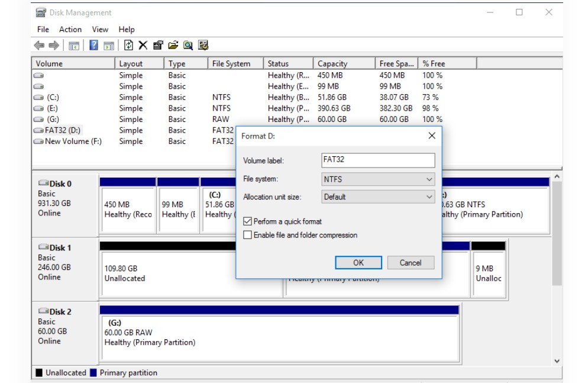Screen dimensions: 588x383
Task: Click the drive icon of the 450 MB volume row
Action: tap(38, 75)
